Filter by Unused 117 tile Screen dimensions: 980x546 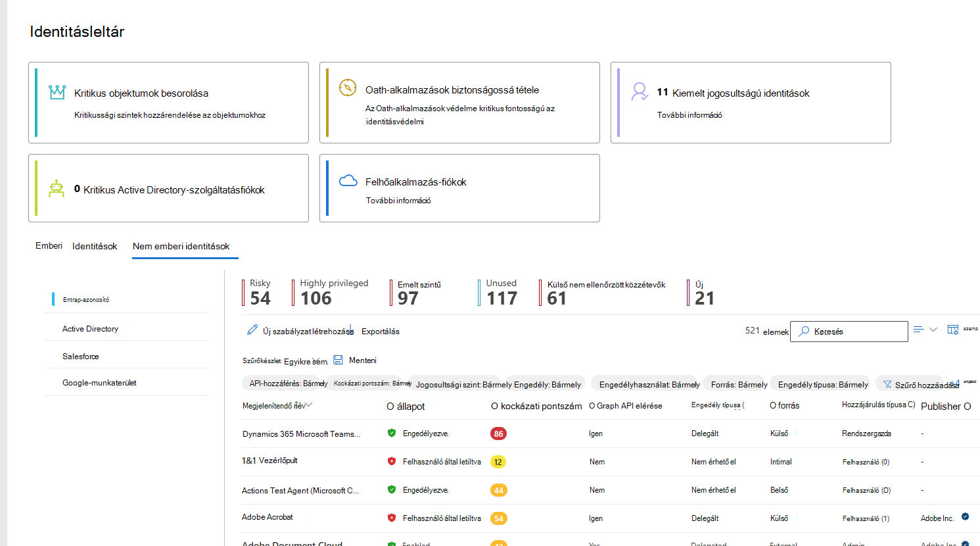[498, 293]
